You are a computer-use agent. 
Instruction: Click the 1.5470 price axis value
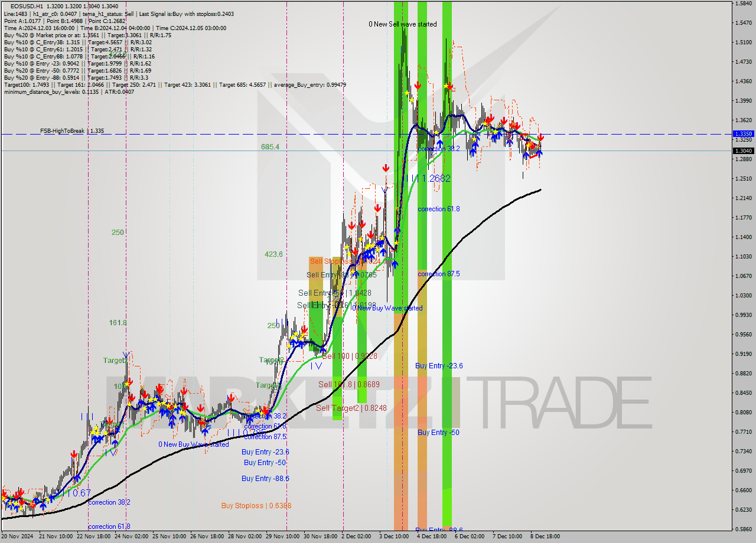pyautogui.click(x=742, y=23)
